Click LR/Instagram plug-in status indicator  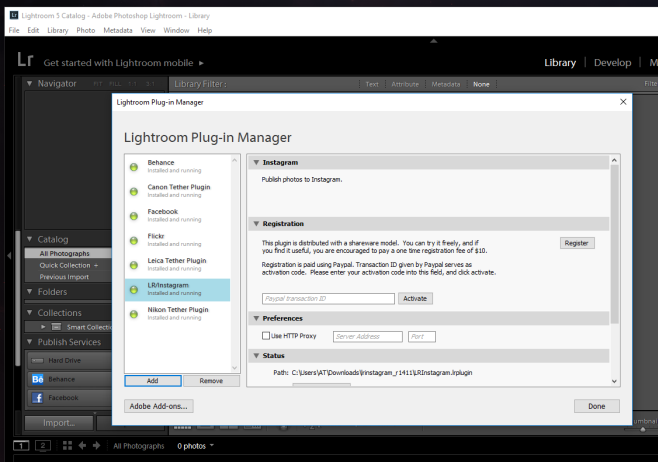pos(134,290)
